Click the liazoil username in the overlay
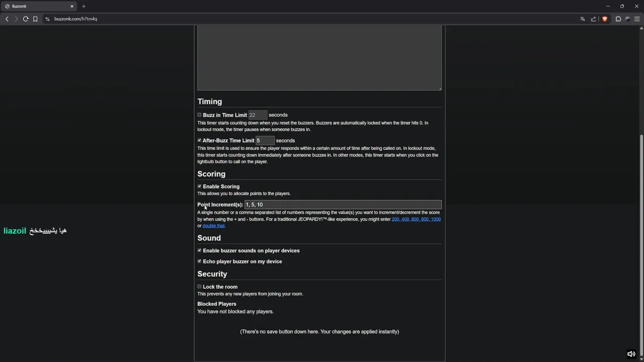This screenshot has height=362, width=644. click(x=15, y=231)
